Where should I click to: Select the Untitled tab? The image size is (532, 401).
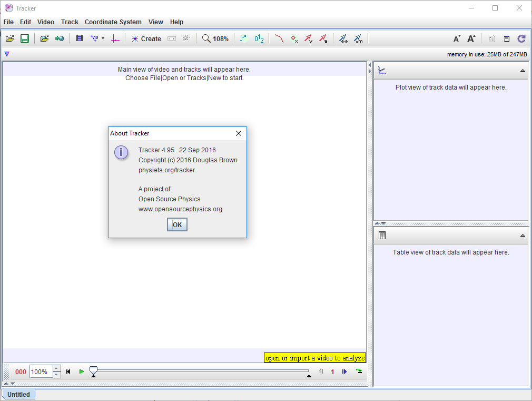tap(18, 395)
